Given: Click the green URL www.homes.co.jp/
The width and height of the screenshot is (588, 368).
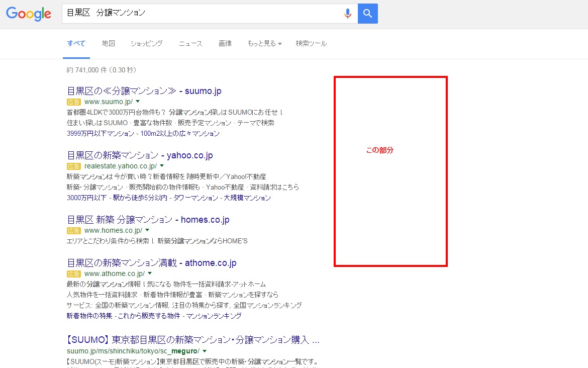Looking at the screenshot, I should (113, 231).
